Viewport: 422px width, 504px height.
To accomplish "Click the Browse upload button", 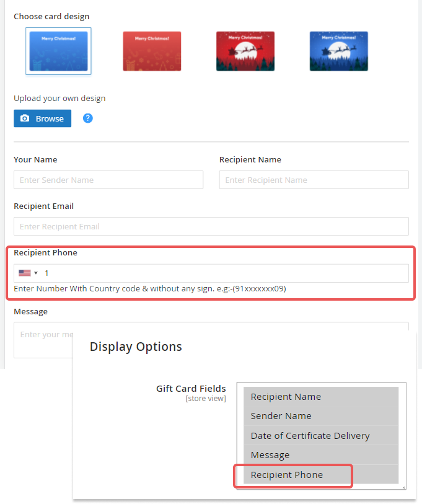I will point(42,118).
